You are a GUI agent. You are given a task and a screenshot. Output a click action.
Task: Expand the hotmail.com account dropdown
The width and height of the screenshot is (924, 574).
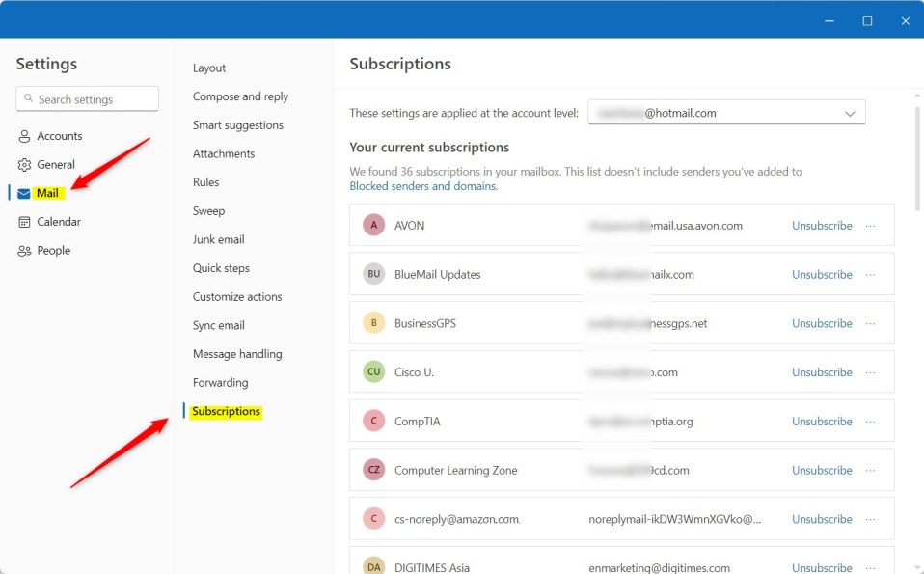tap(726, 113)
